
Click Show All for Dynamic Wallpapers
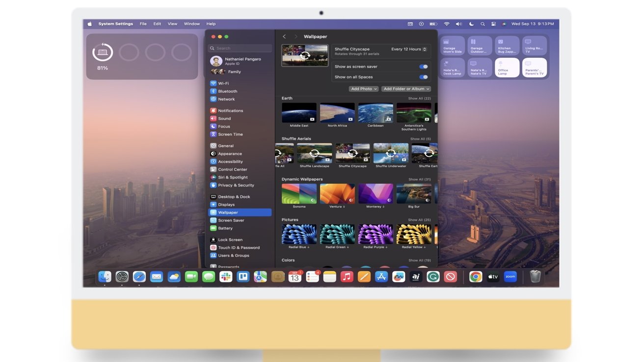(x=419, y=180)
